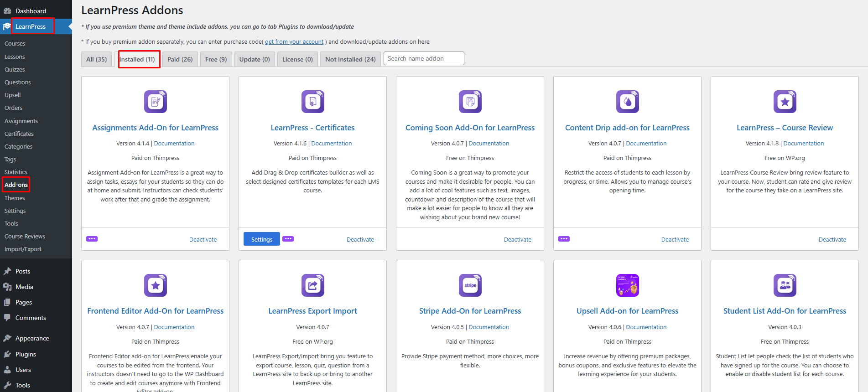Viewport: 868px width, 392px height.
Task: Click the Upsell add-on icon
Action: pyautogui.click(x=628, y=285)
